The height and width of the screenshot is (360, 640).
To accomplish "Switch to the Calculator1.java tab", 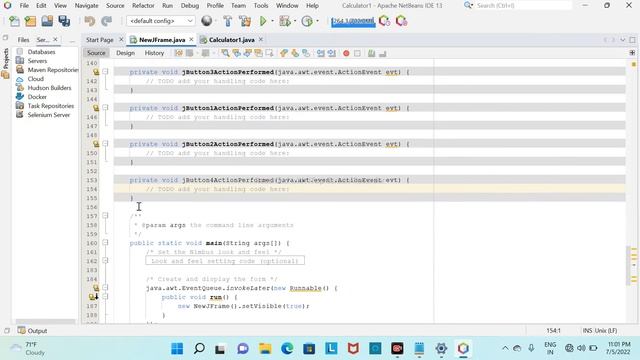I will (x=231, y=40).
